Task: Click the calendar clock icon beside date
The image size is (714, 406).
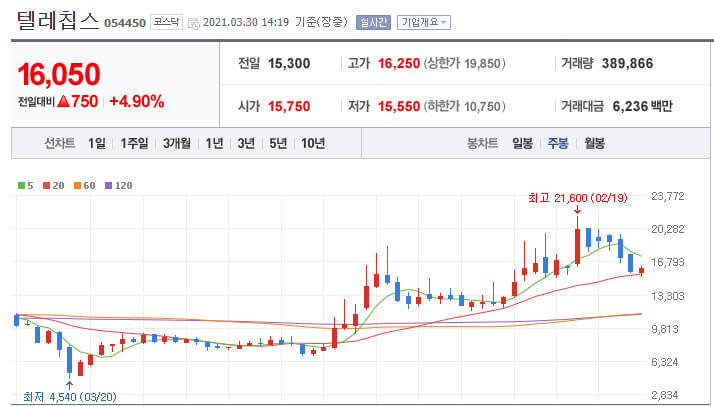Action: [x=194, y=24]
